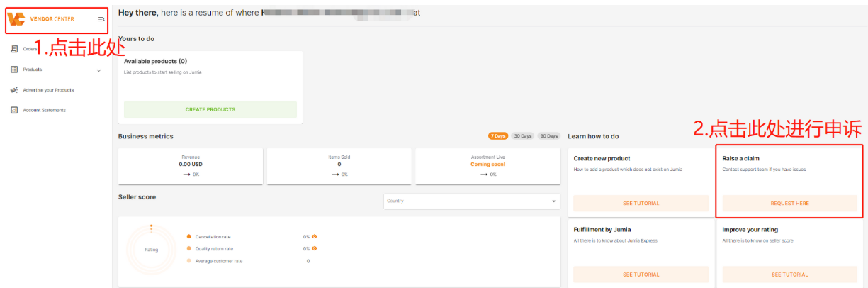Click 'List products to start selling on Jumia'
The width and height of the screenshot is (868, 288).
[x=162, y=72]
